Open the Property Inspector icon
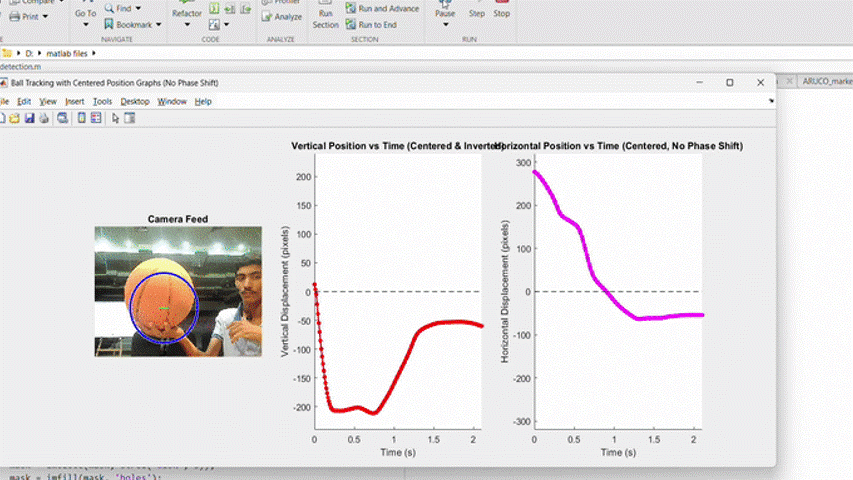This screenshot has width=853, height=480. coord(130,118)
